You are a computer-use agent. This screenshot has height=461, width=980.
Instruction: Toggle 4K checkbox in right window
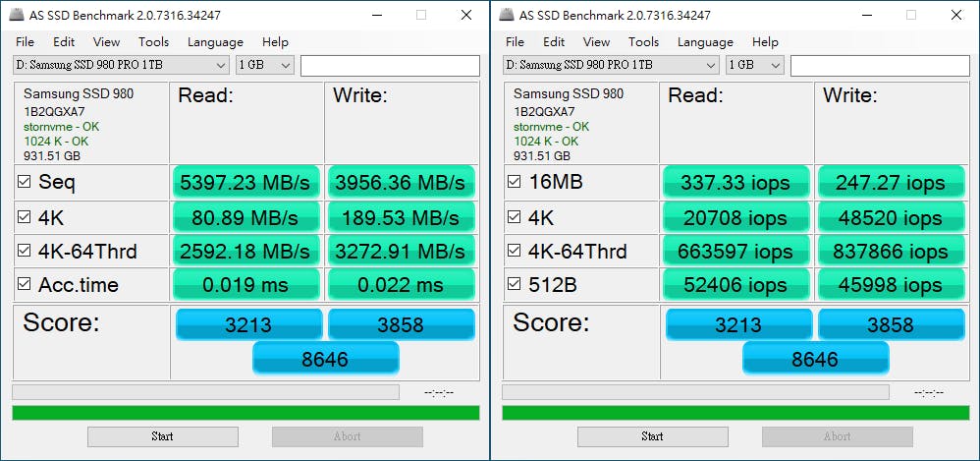tap(514, 217)
